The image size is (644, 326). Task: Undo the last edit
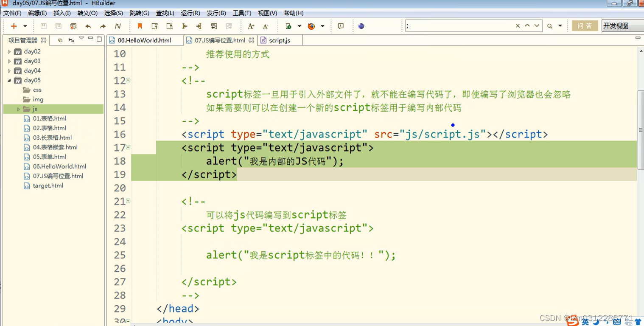click(88, 26)
